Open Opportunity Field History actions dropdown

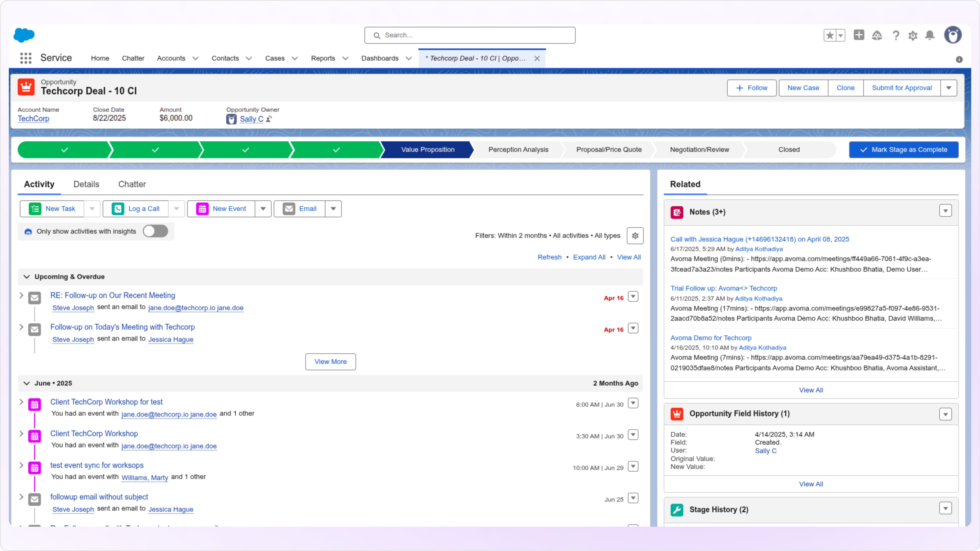click(x=945, y=414)
